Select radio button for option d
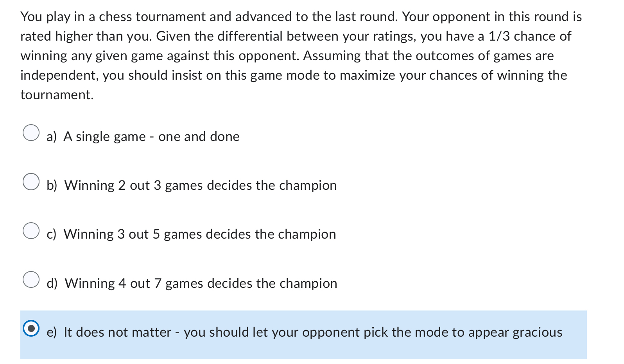The image size is (624, 364). click(x=31, y=279)
